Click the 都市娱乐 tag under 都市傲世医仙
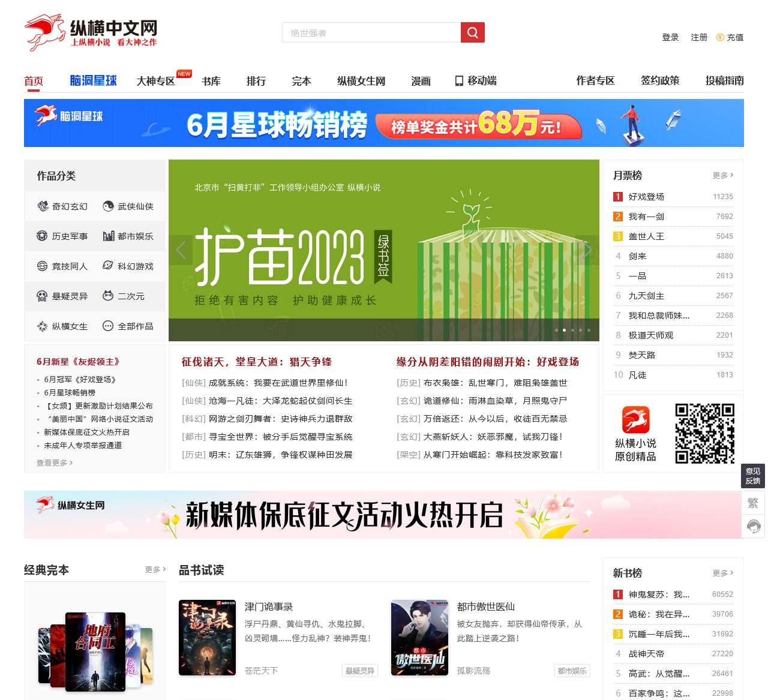 (572, 671)
